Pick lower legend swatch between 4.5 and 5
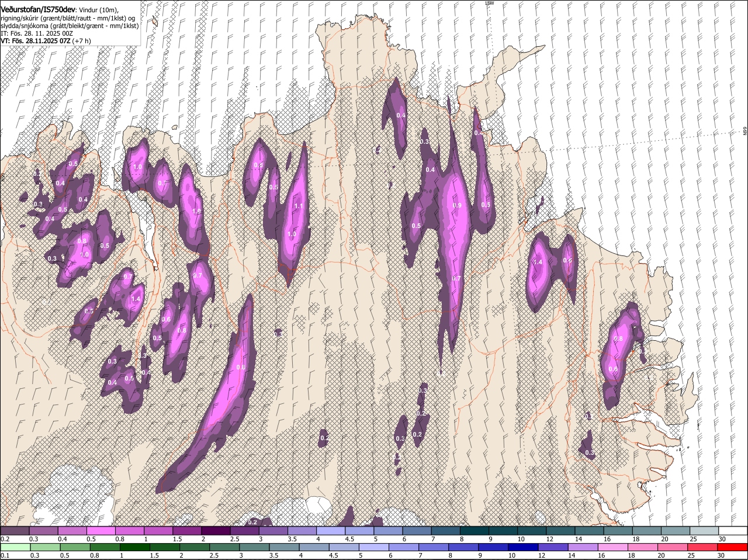Viewport: 748px width, 560px height. pos(344,547)
